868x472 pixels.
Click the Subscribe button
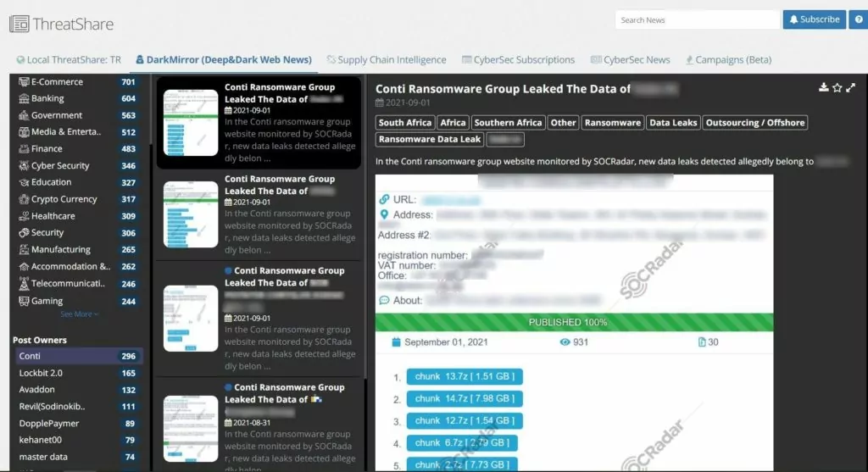(815, 19)
